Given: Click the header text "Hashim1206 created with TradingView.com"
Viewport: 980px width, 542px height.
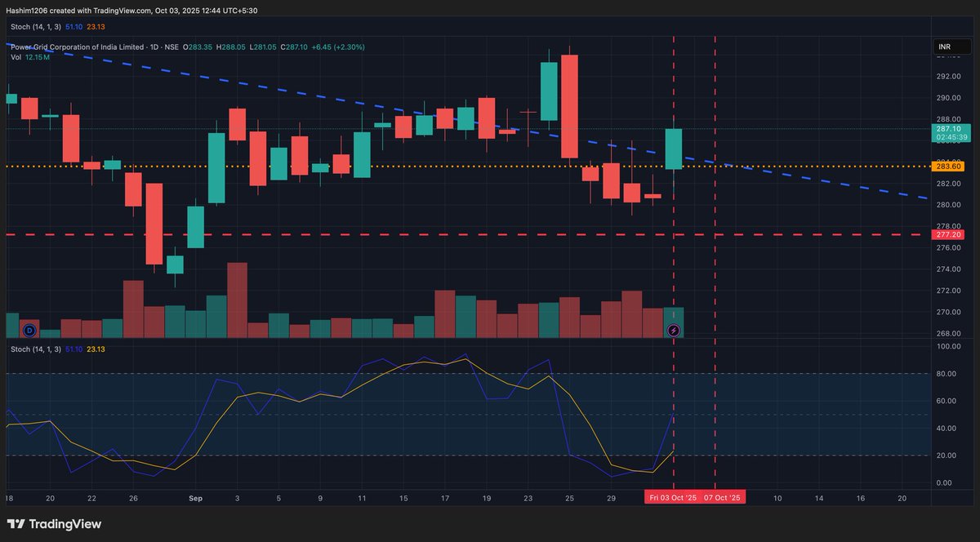Looking at the screenshot, I should (79, 11).
